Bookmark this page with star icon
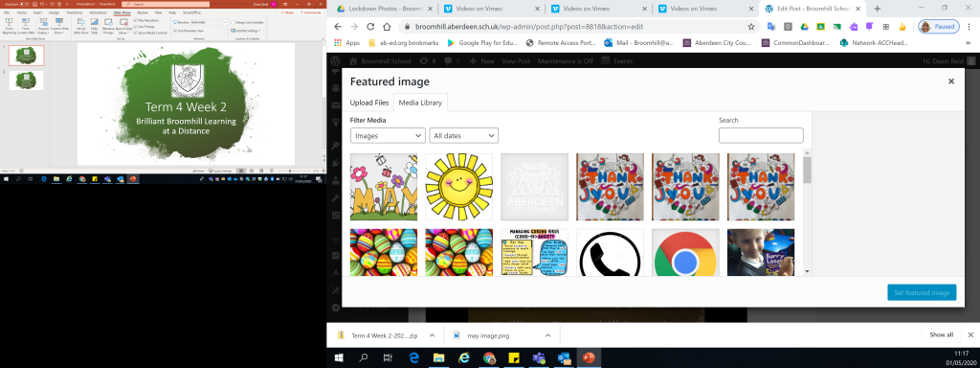 751,27
